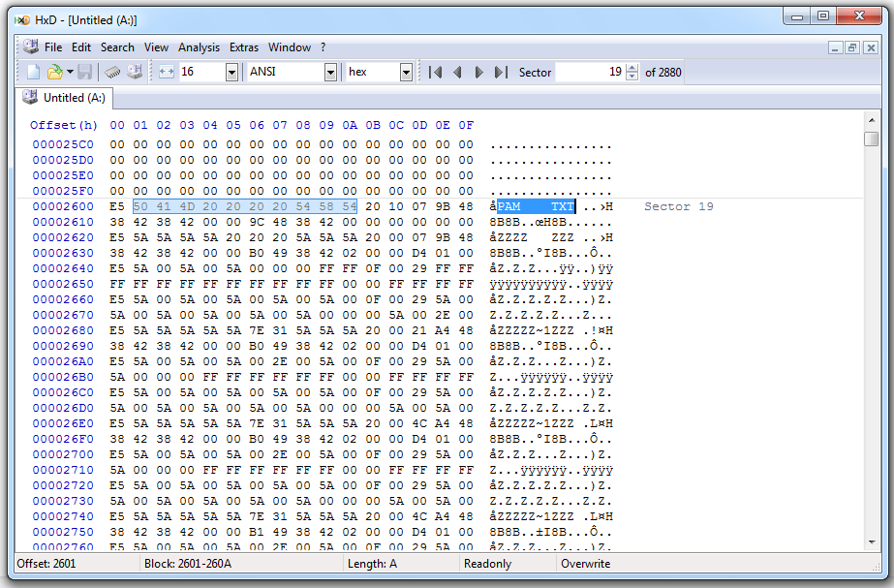Click the Block: 2601-260A status entry

point(188,564)
